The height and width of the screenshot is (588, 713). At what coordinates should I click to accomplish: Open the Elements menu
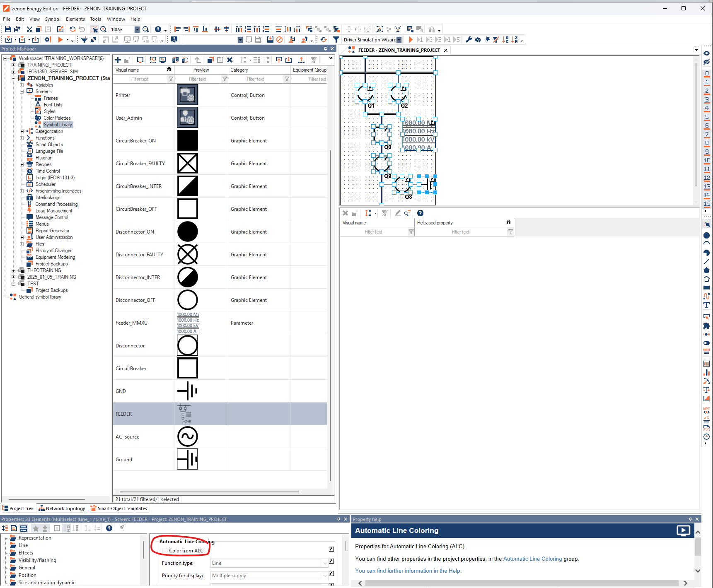click(x=75, y=19)
